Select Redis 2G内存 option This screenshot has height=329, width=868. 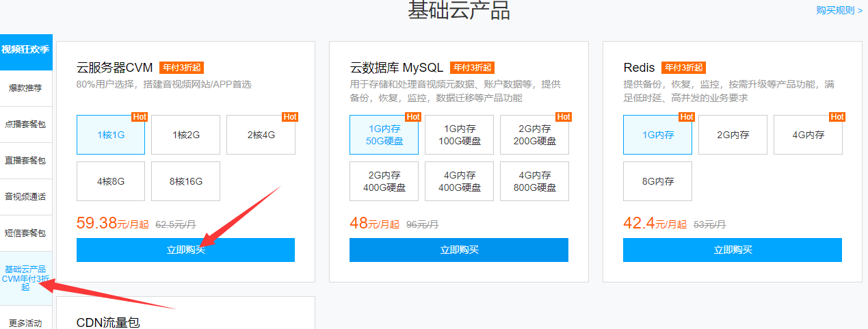733,135
